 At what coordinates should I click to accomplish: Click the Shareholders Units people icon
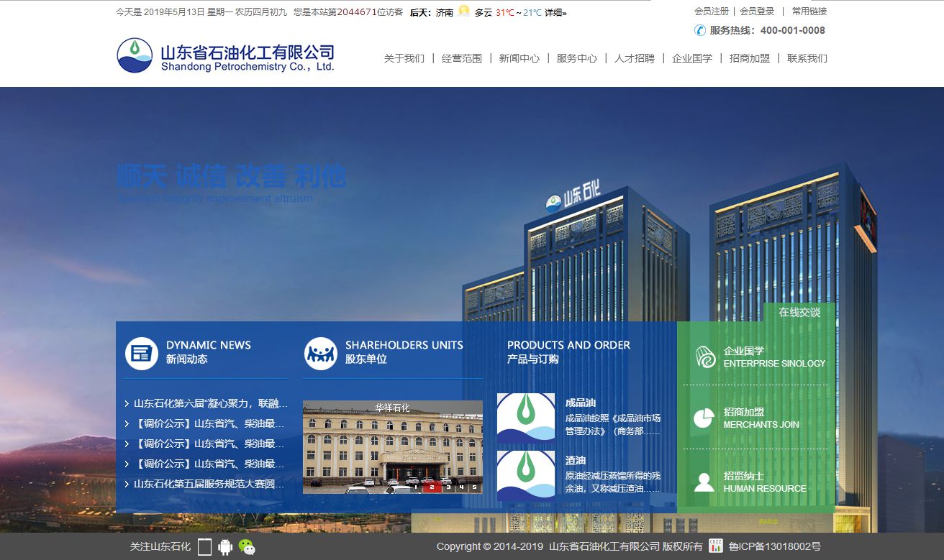(320, 354)
